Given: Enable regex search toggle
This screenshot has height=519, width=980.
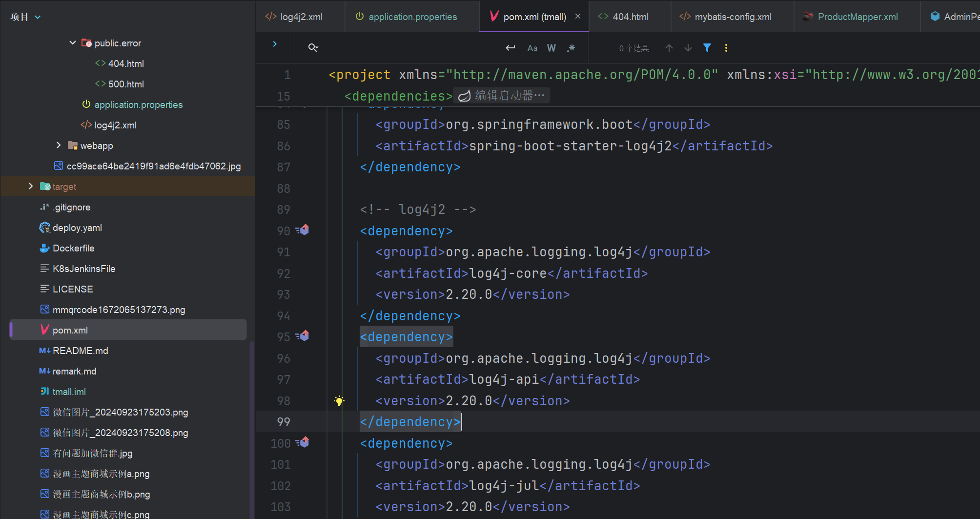Looking at the screenshot, I should click(571, 48).
